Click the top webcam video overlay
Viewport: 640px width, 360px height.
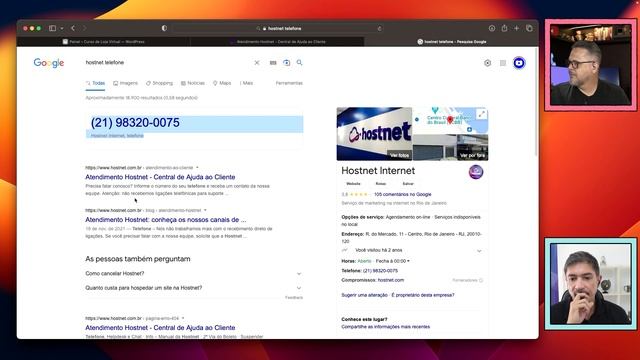[x=591, y=64]
